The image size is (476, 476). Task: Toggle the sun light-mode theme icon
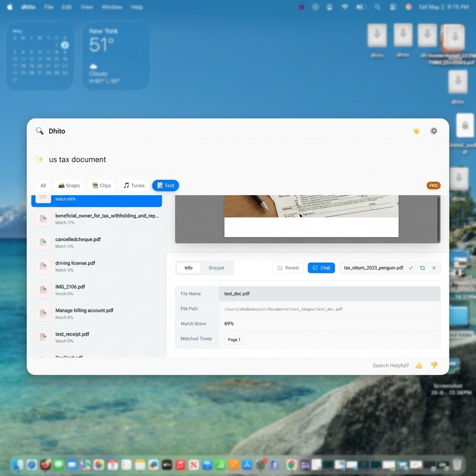tap(416, 131)
